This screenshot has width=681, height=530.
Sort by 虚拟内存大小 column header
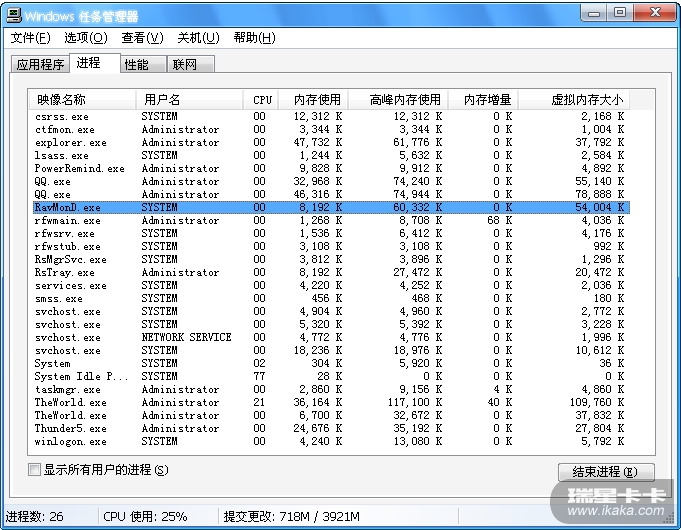[x=574, y=100]
